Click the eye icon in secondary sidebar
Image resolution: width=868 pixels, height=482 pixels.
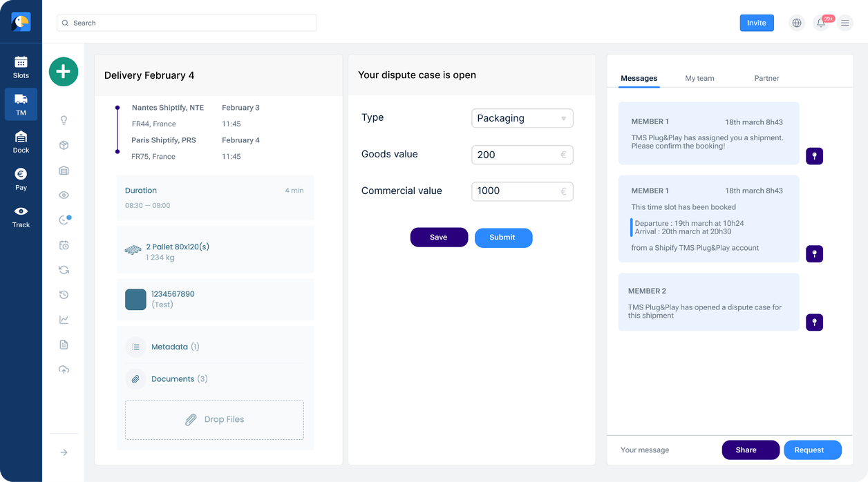64,195
